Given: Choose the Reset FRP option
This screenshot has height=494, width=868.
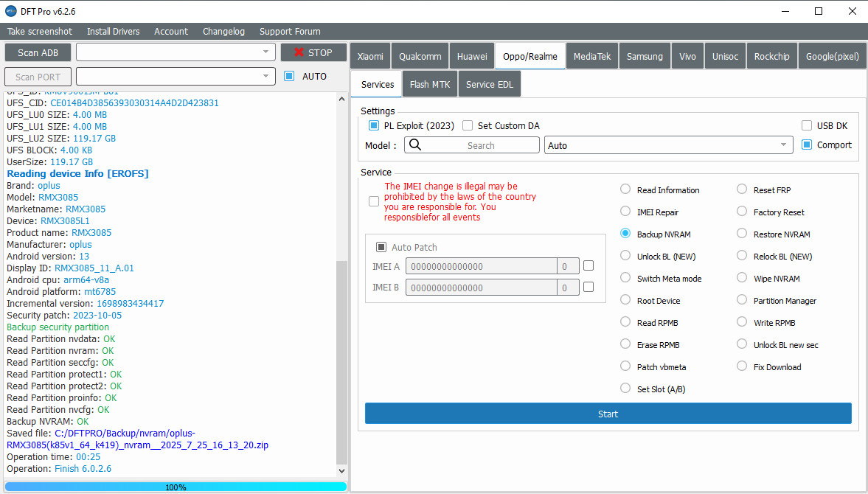Looking at the screenshot, I should (742, 190).
